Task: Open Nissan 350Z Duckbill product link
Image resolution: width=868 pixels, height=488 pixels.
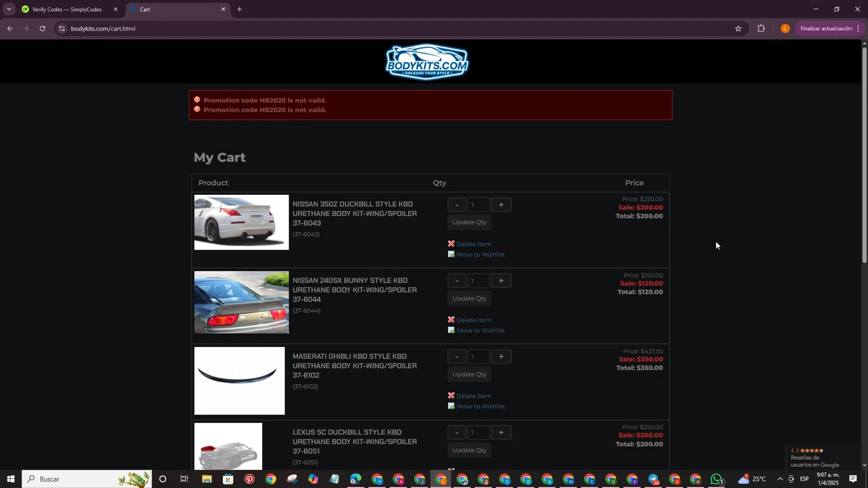Action: [x=354, y=213]
